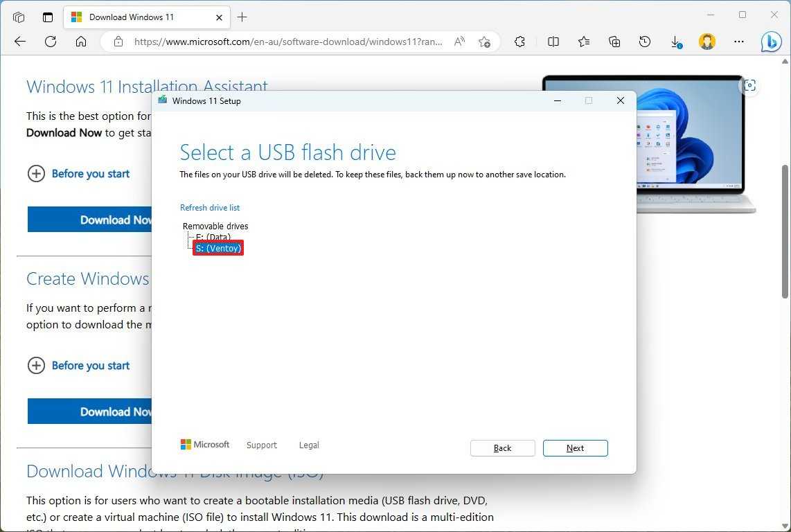The height and width of the screenshot is (532, 791).
Task: Open the Downloads panel
Action: click(676, 42)
